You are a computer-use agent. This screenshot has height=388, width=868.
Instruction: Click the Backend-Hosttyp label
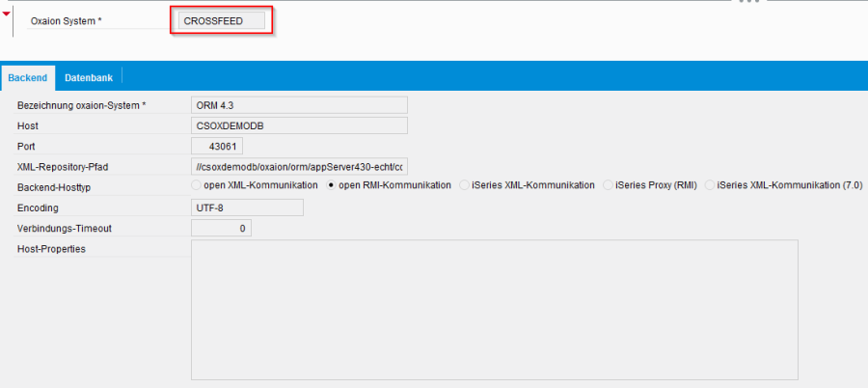[x=54, y=187]
